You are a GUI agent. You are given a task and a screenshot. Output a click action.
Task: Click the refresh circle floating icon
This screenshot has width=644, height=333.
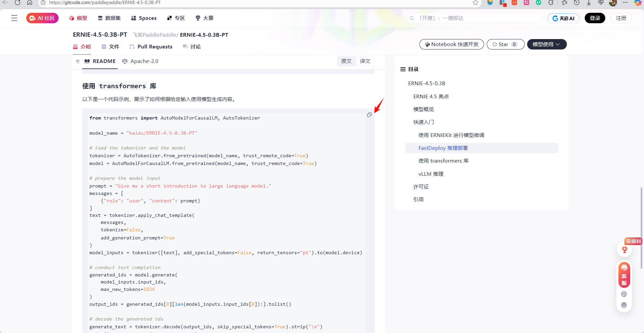tap(624, 294)
